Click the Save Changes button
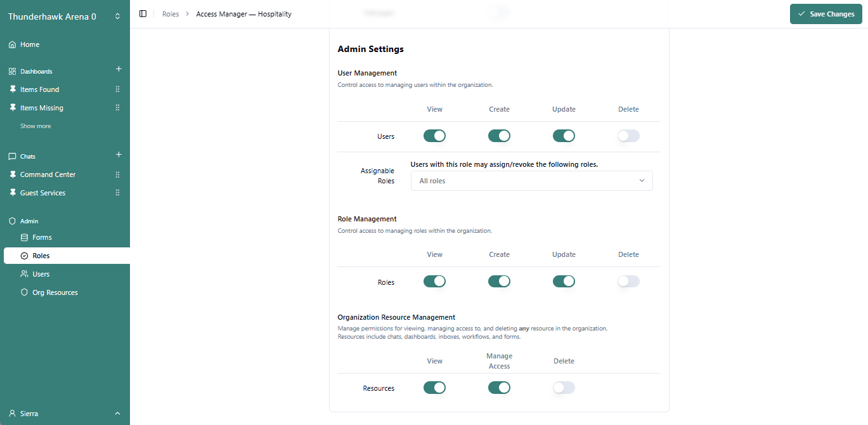This screenshot has width=868, height=425. (826, 14)
